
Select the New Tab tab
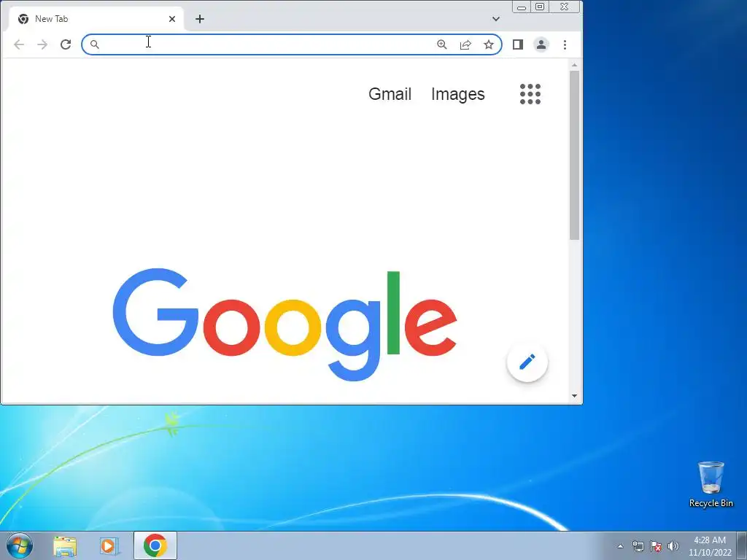click(96, 19)
